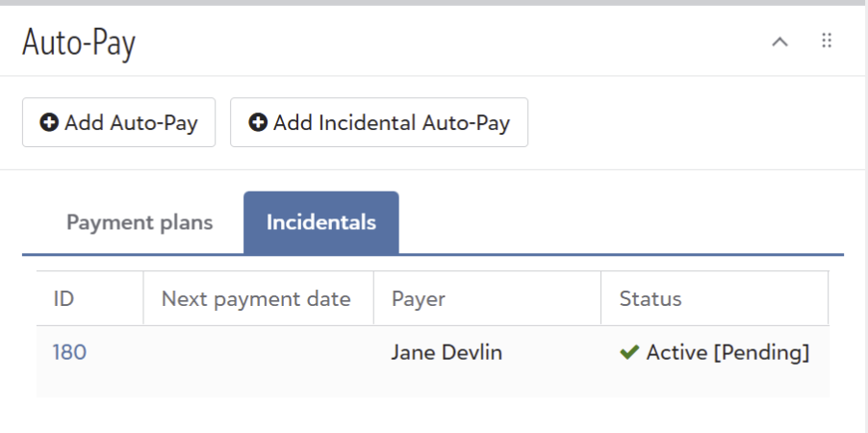Click the empty next payment date cell
This screenshot has height=433, width=868.
[x=258, y=353]
